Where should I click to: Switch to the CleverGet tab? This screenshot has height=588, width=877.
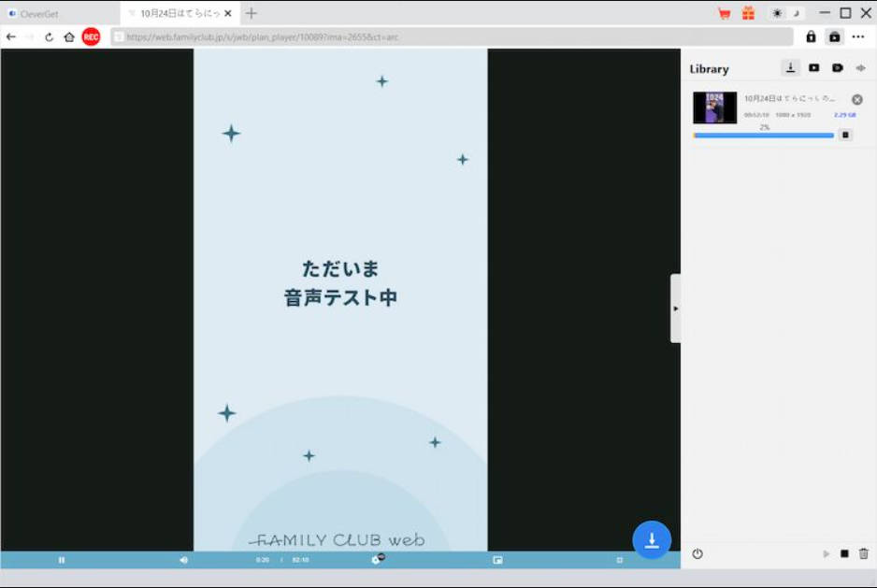click(x=39, y=14)
